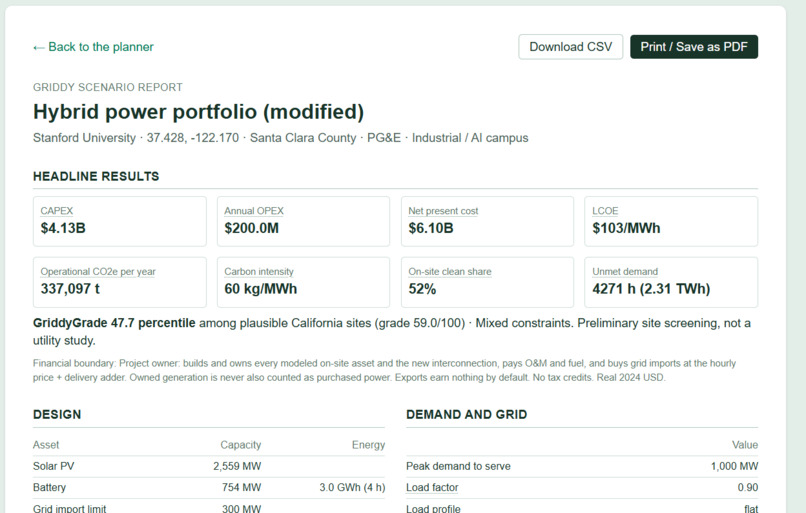Select the $200.0M OPEX value
This screenshot has height=513, width=806.
pos(251,228)
